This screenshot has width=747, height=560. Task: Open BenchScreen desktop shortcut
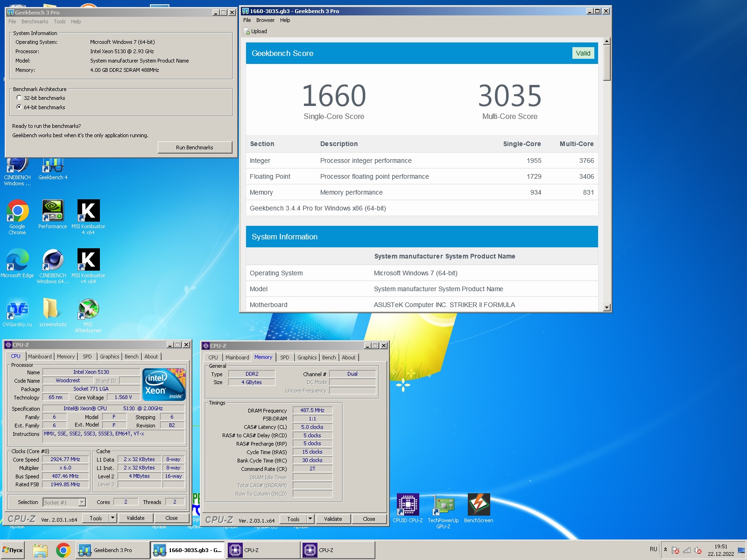coord(479,508)
